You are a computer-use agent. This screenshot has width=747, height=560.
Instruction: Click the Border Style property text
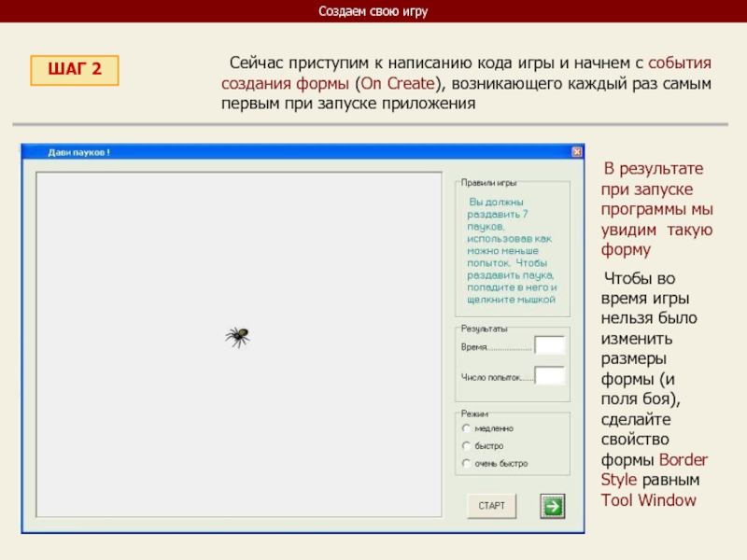654,469
